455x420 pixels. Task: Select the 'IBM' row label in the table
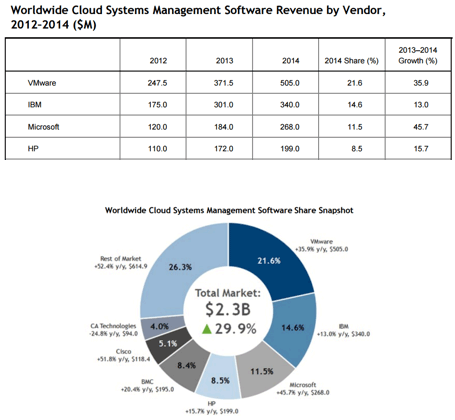(34, 105)
